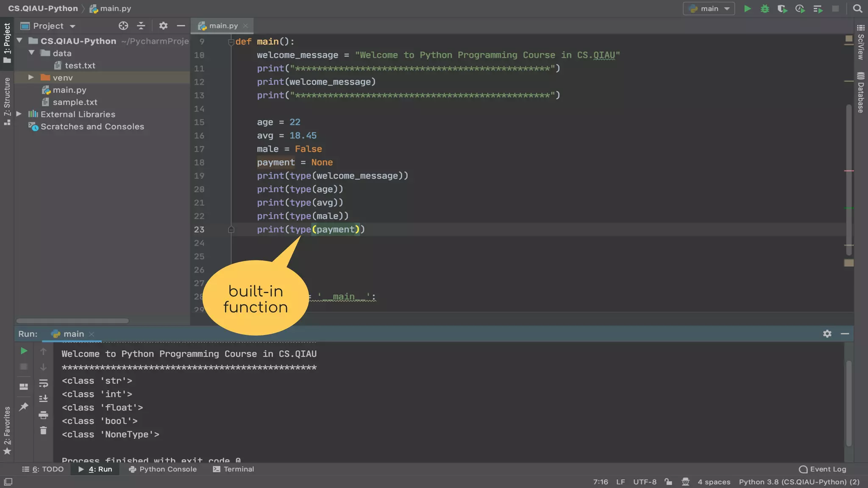Image resolution: width=868 pixels, height=488 pixels.
Task: Toggle pin tab in Run panel
Action: coord(24,407)
